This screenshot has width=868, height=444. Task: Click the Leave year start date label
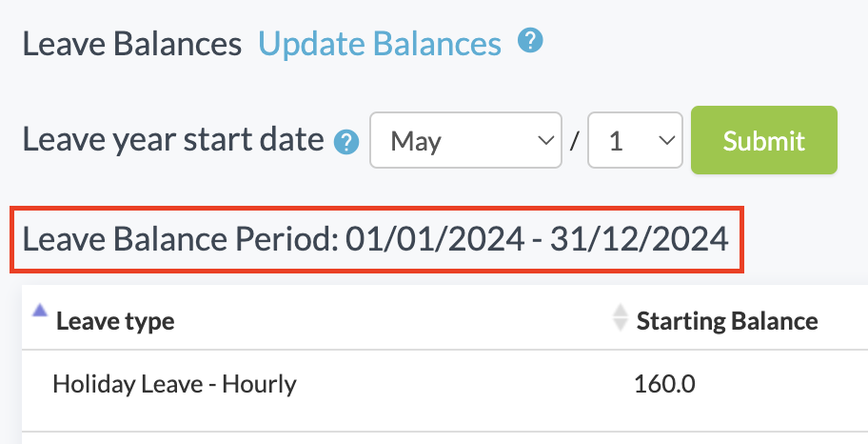tap(173, 141)
